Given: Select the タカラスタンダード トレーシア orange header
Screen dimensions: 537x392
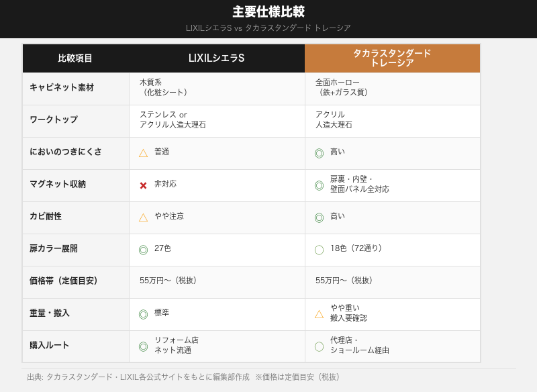Looking at the screenshot, I should coord(392,58).
